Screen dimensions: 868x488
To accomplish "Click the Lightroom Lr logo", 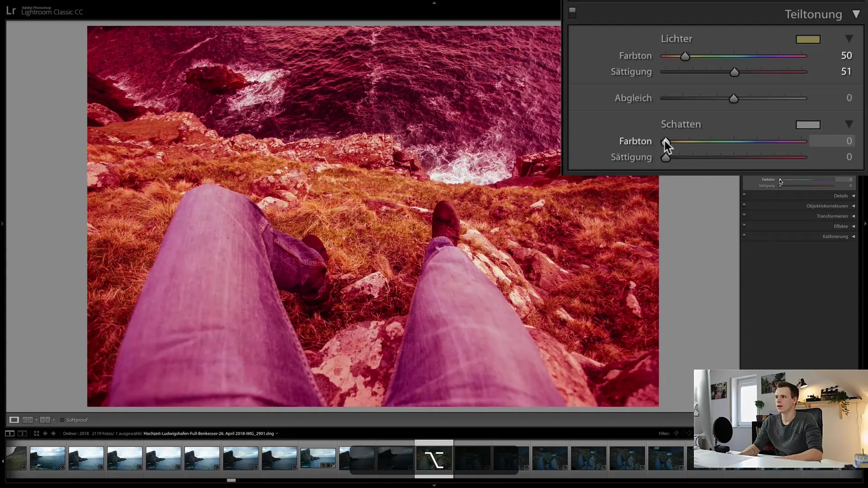I will (x=11, y=11).
